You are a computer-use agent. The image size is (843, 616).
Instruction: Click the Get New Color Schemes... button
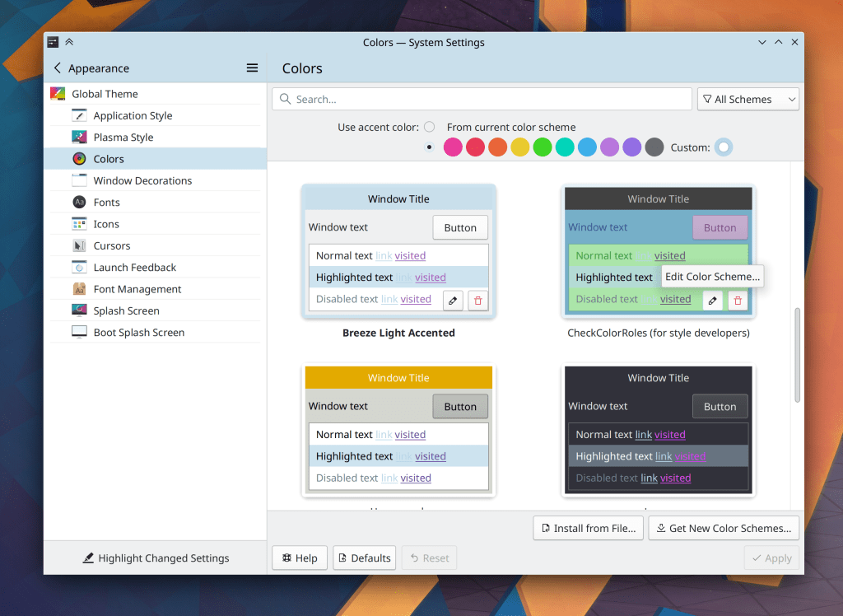click(x=724, y=529)
